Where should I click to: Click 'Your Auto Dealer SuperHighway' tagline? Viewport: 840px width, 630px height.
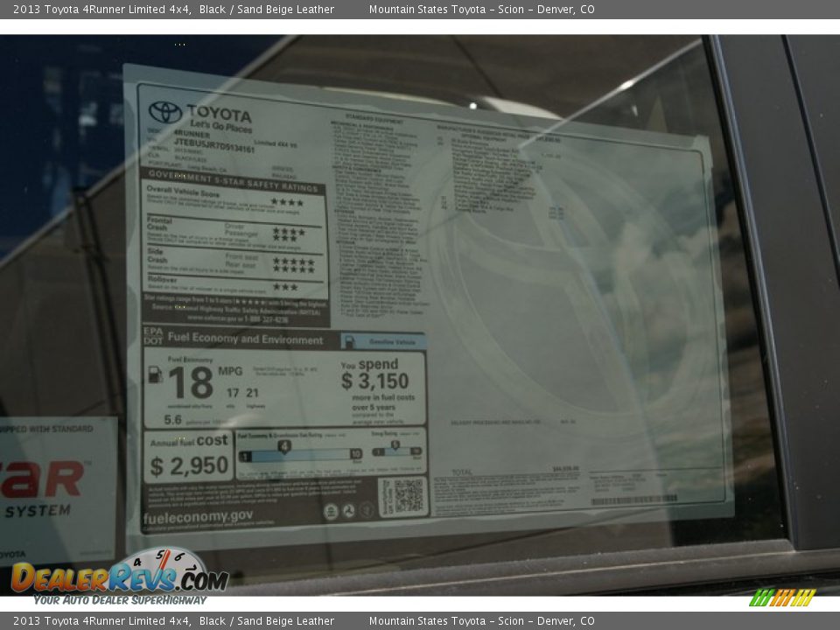click(120, 600)
